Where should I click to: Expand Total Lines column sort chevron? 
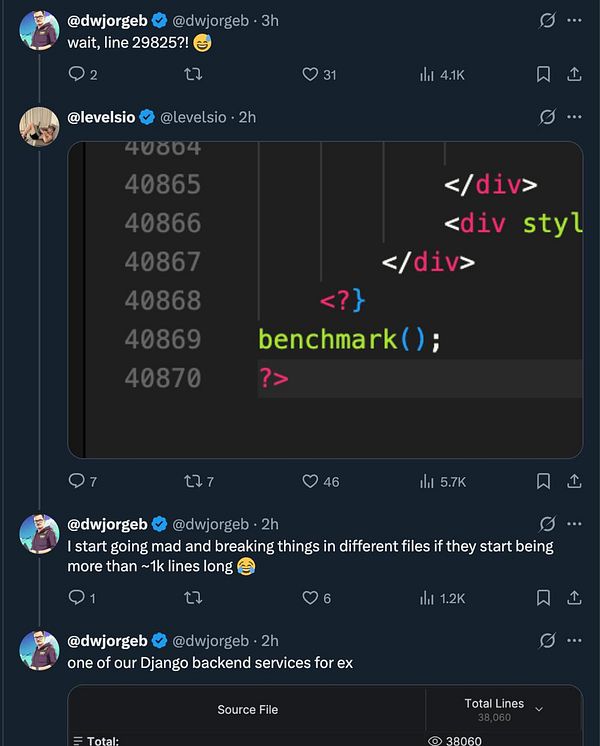point(540,709)
